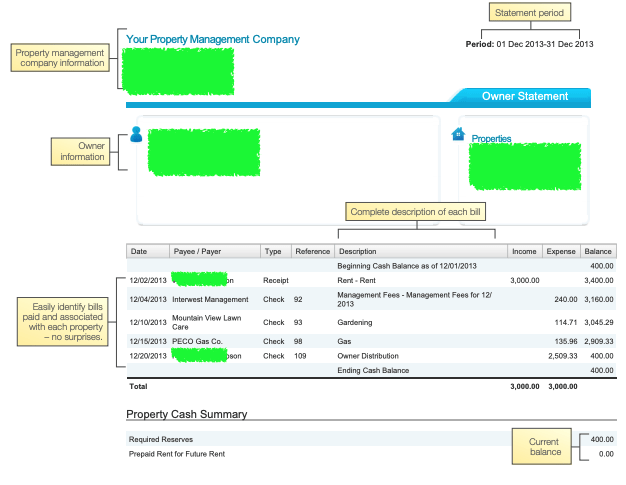Click the Income column header
The height and width of the screenshot is (485, 626).
[526, 251]
